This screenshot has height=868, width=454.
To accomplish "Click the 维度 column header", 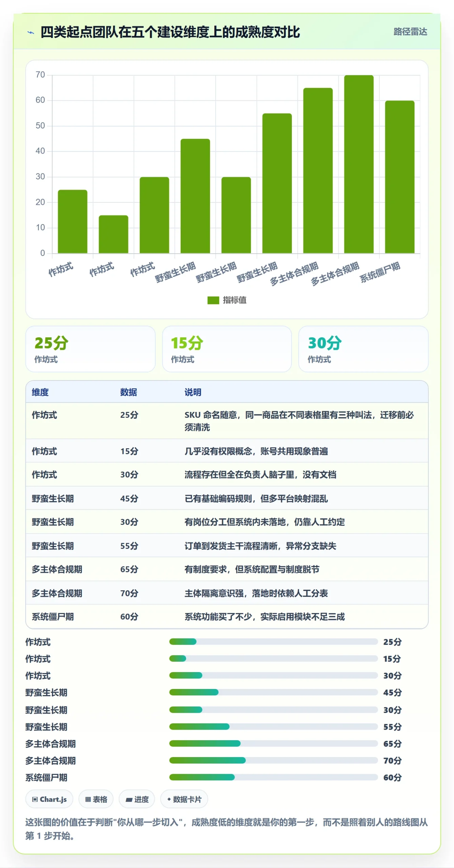I will pos(40,392).
